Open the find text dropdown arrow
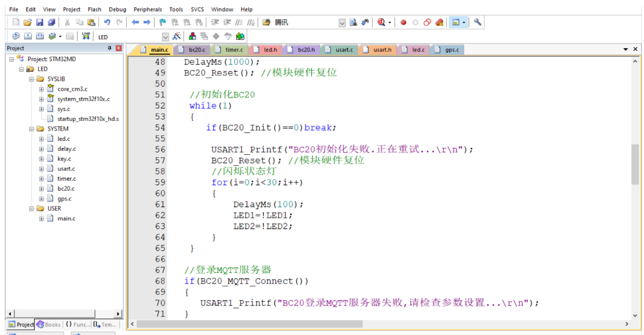The width and height of the screenshot is (644, 335). pos(342,22)
